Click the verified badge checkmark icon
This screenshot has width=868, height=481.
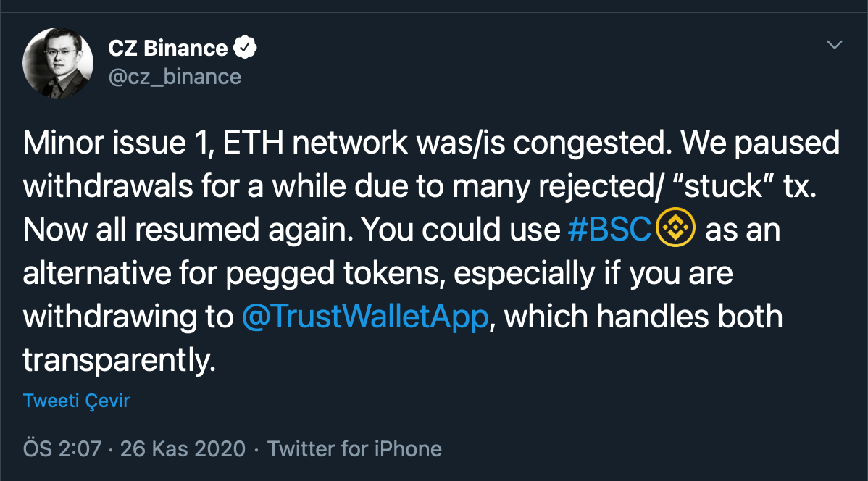click(x=246, y=49)
